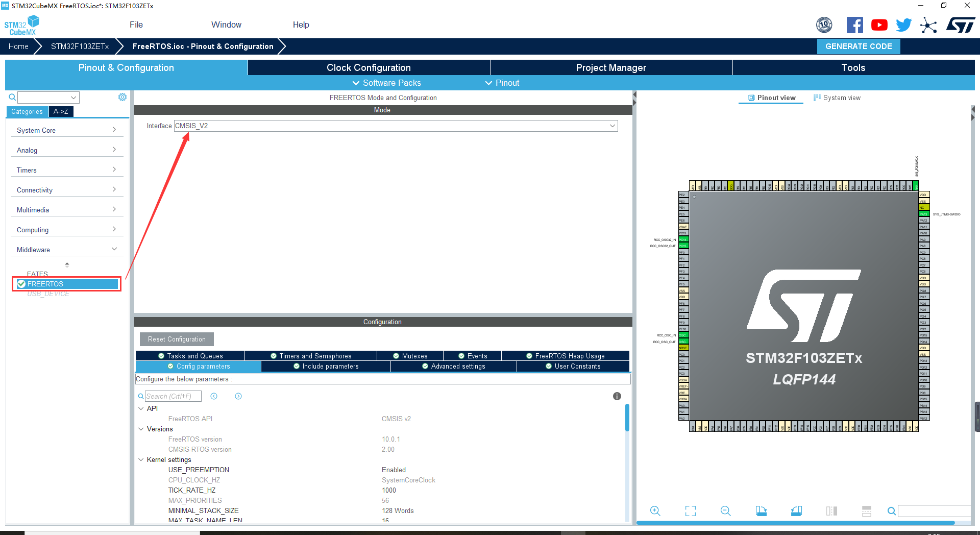Click the STM32CubeMX logo

[21, 26]
